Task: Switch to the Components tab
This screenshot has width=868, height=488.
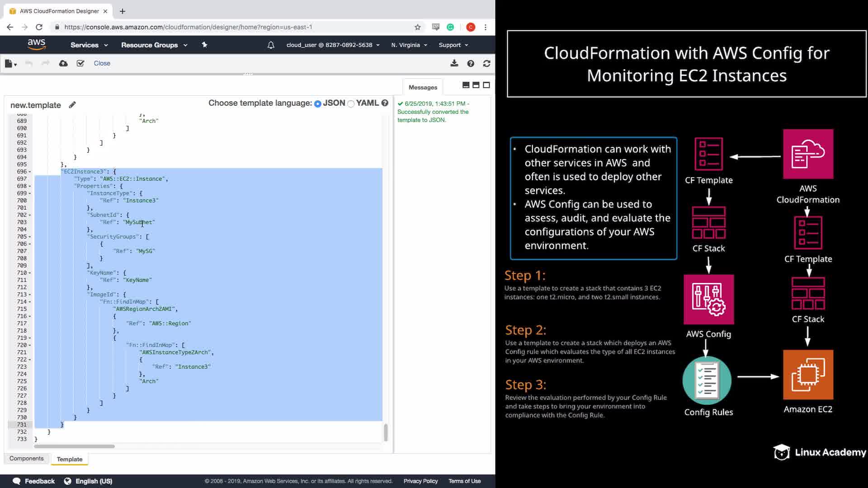Action: point(27,458)
